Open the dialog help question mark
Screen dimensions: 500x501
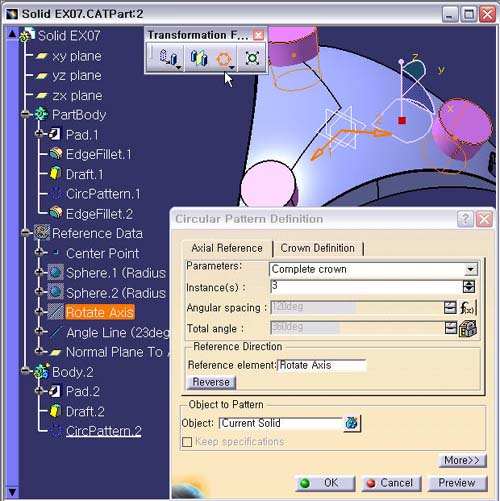465,219
